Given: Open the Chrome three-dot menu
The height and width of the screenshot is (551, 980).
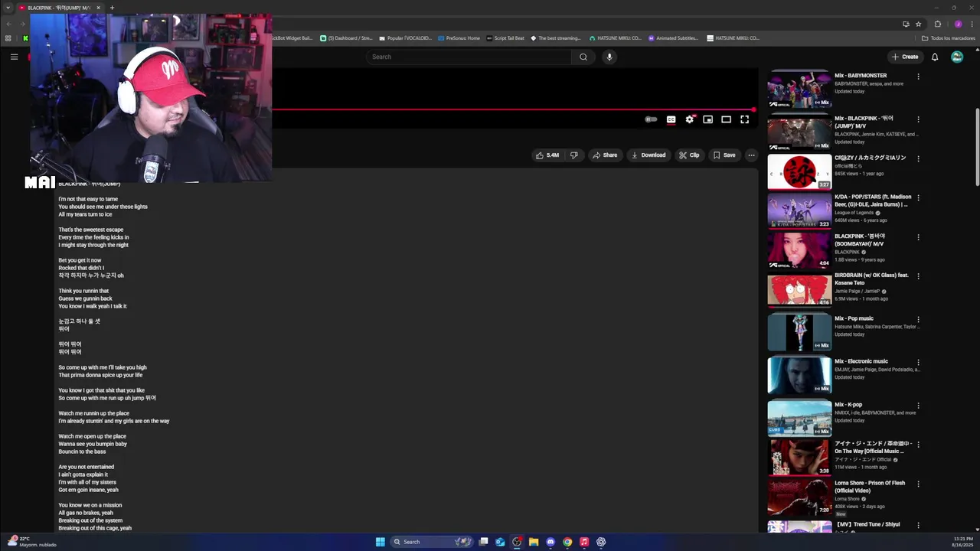Looking at the screenshot, I should click(971, 24).
